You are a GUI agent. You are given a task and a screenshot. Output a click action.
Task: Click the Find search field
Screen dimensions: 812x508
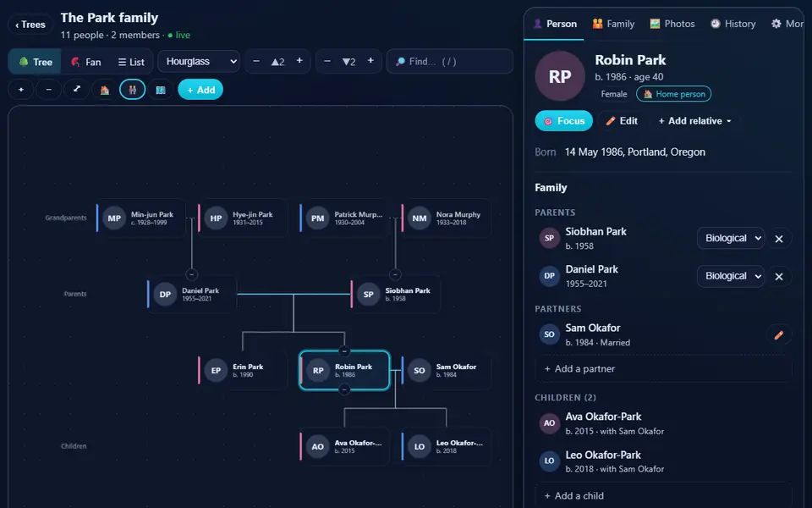(x=449, y=61)
